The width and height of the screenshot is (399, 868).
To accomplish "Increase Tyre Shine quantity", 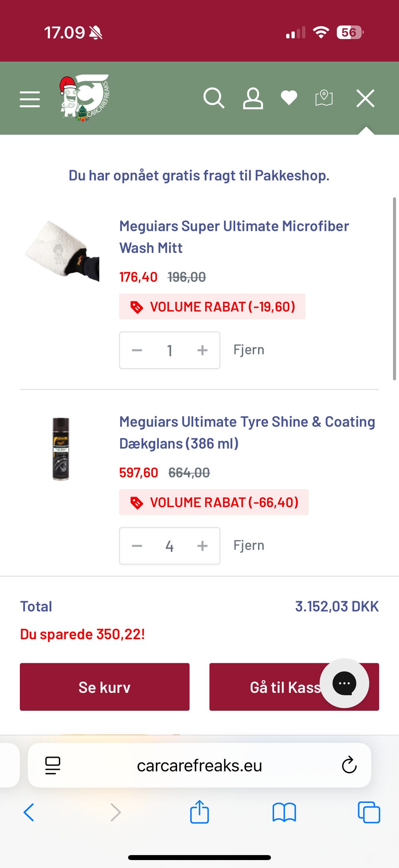I will 202,546.
